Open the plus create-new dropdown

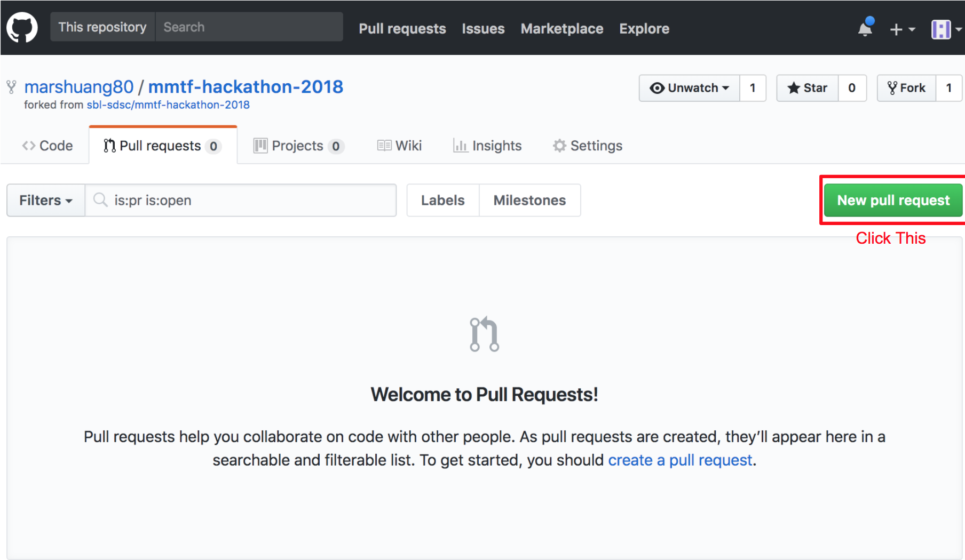pyautogui.click(x=902, y=29)
